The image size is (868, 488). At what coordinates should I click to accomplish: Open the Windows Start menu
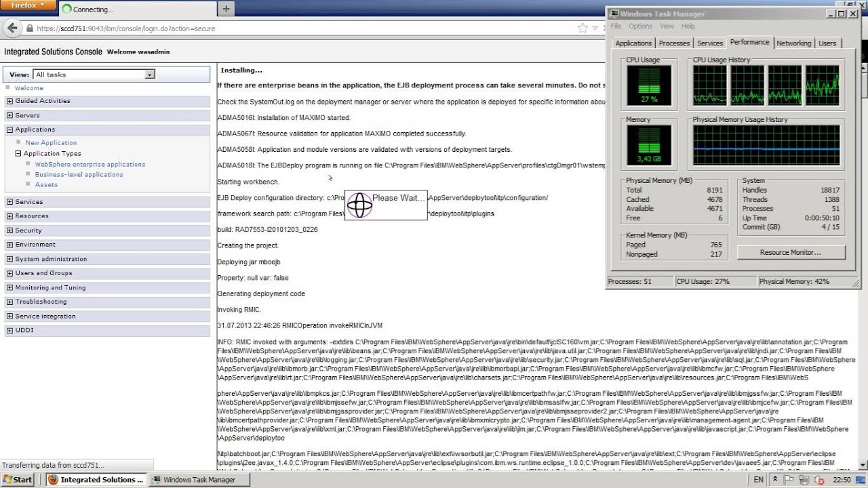click(x=18, y=480)
